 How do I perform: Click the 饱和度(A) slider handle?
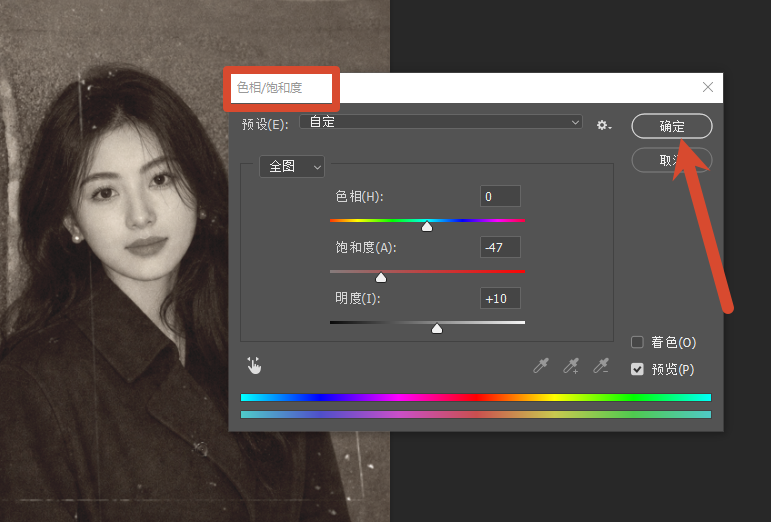tap(381, 278)
